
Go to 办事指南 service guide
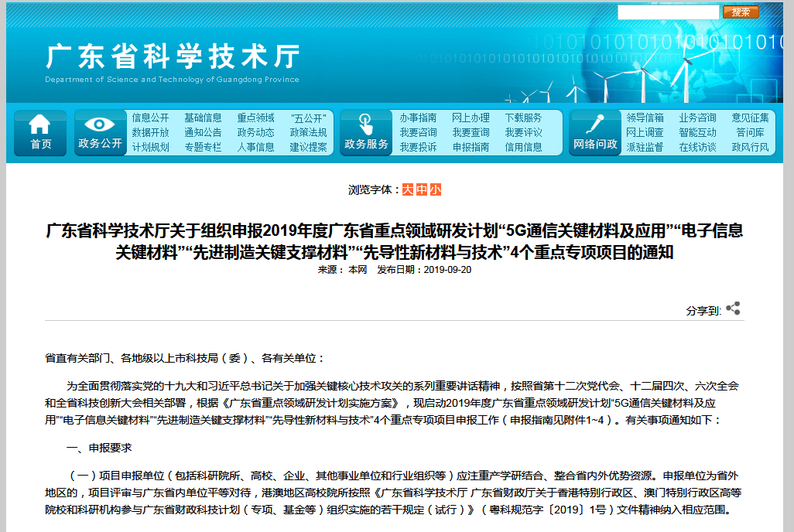[418, 118]
